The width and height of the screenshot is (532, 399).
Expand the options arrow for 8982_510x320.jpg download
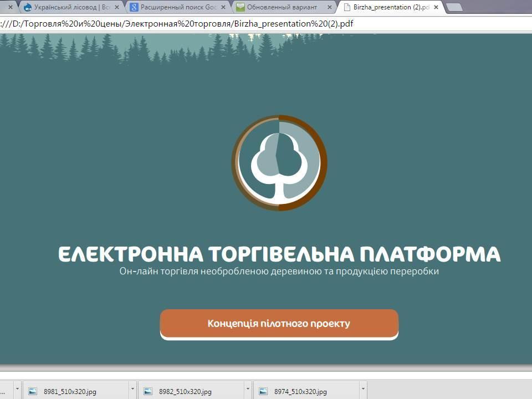tap(248, 390)
